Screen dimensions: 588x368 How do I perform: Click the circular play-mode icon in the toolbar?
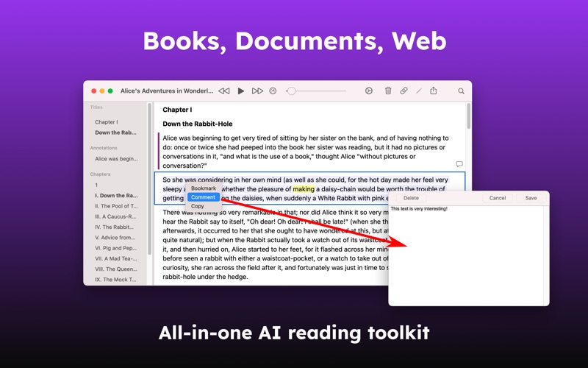[x=369, y=91]
